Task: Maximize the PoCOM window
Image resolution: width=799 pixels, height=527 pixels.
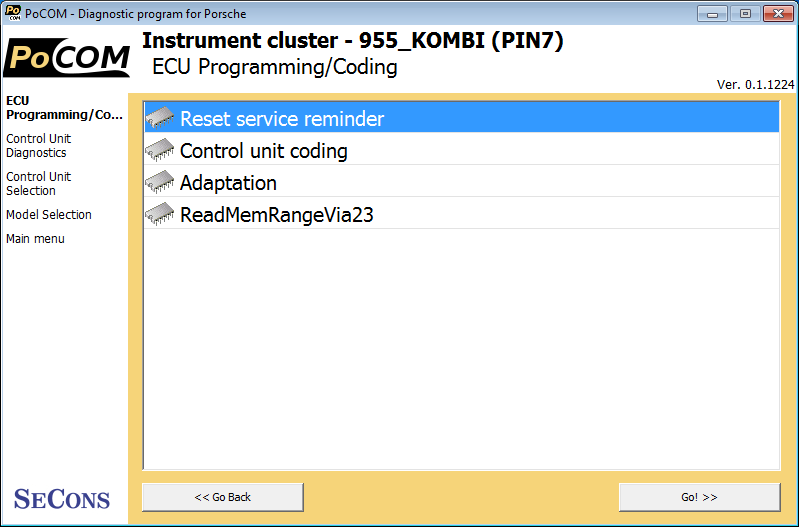Action: pos(745,13)
